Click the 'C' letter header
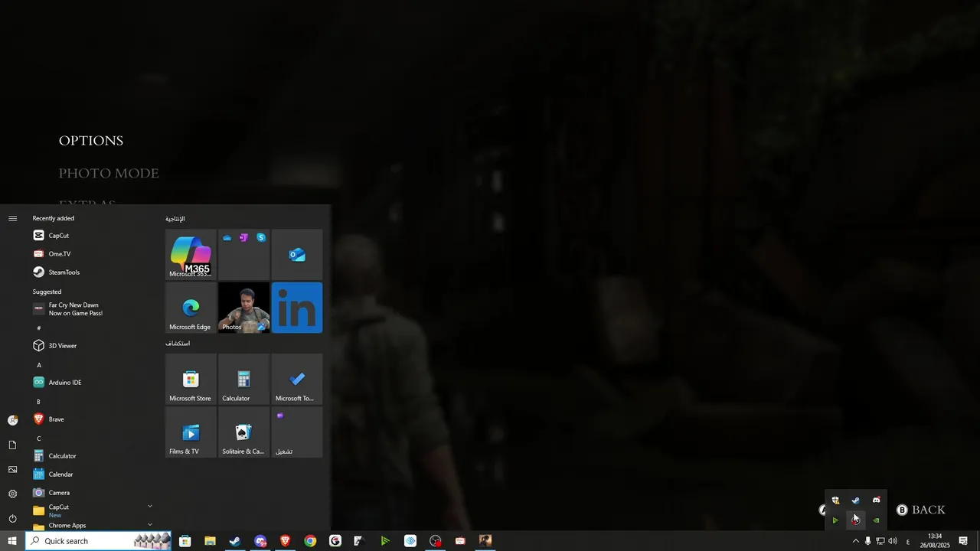 coord(39,439)
